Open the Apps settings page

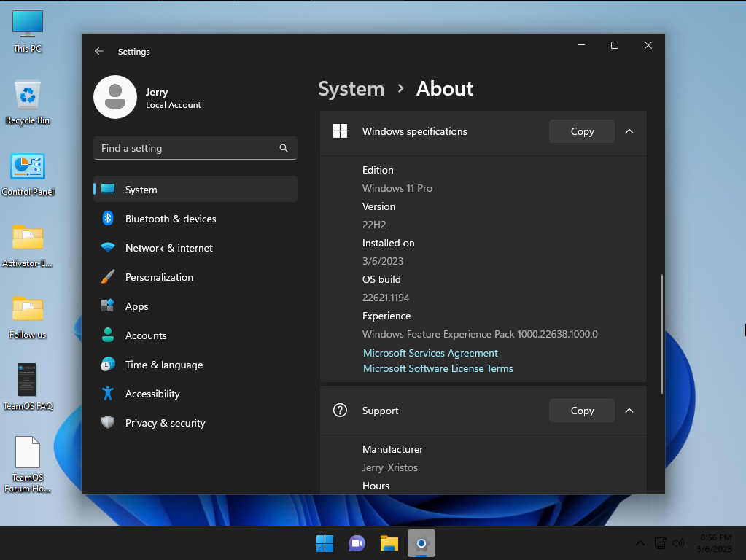pos(195,306)
